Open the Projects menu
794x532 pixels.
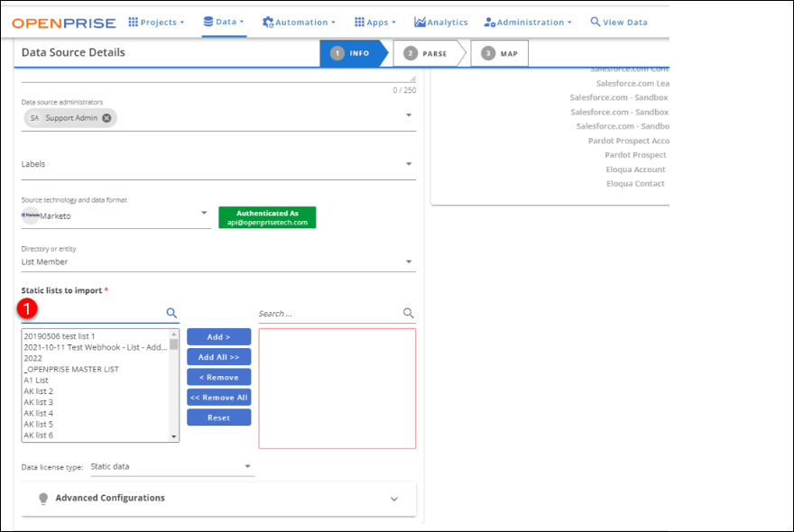point(156,23)
